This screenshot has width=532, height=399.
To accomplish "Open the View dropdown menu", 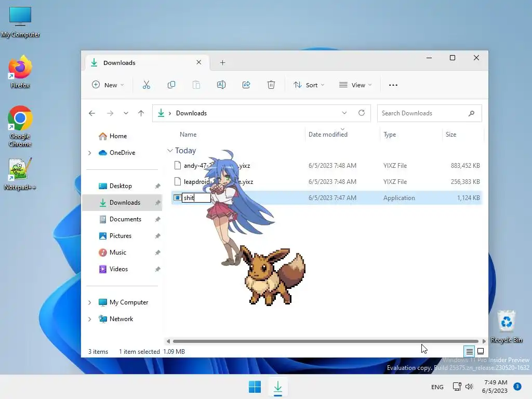I will (x=355, y=85).
